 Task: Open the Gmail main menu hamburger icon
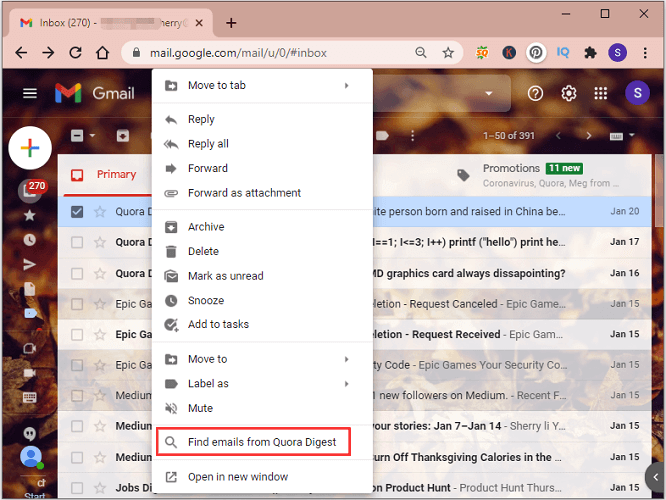point(30,93)
